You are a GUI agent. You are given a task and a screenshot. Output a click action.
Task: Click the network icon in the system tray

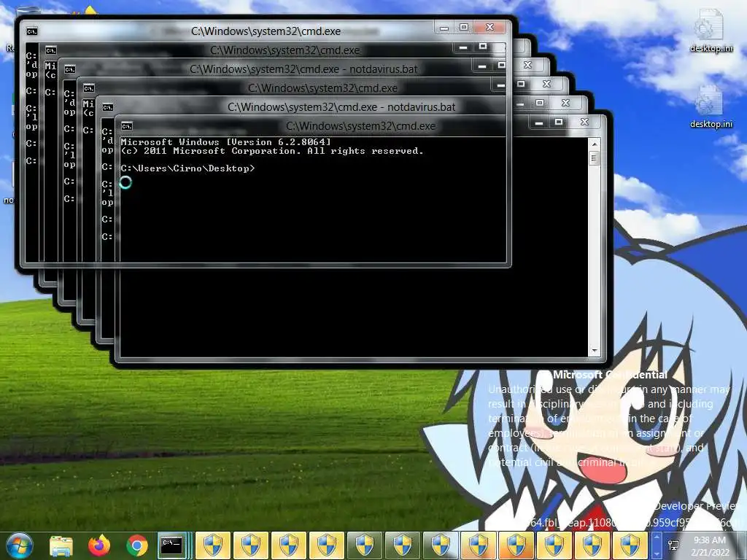pyautogui.click(x=673, y=545)
